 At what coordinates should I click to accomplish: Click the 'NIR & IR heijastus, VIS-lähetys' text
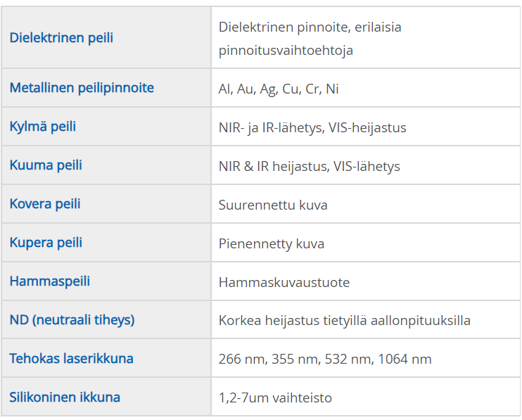point(310,167)
